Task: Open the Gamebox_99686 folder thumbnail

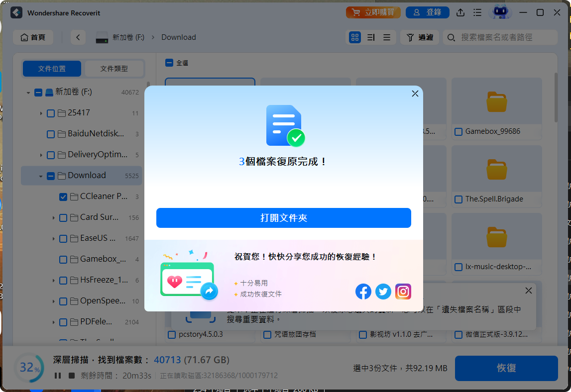Action: tap(496, 102)
